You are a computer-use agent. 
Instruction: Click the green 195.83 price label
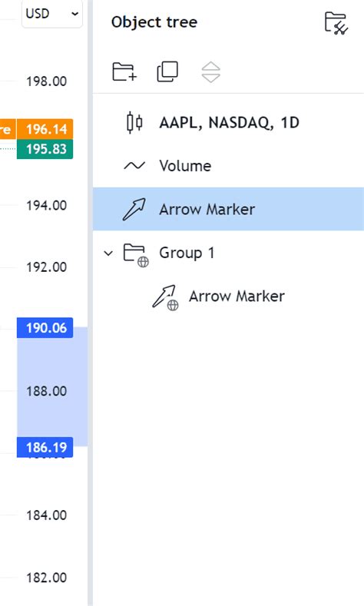point(45,149)
